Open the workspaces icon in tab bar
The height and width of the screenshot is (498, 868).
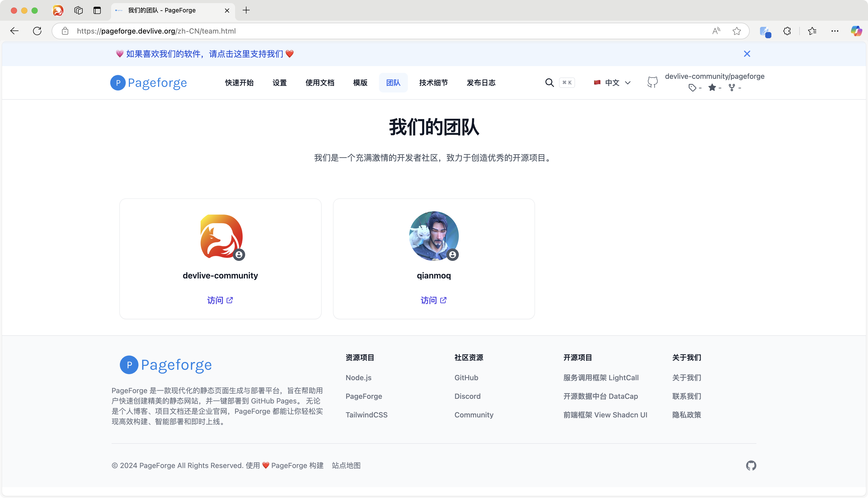click(x=79, y=10)
